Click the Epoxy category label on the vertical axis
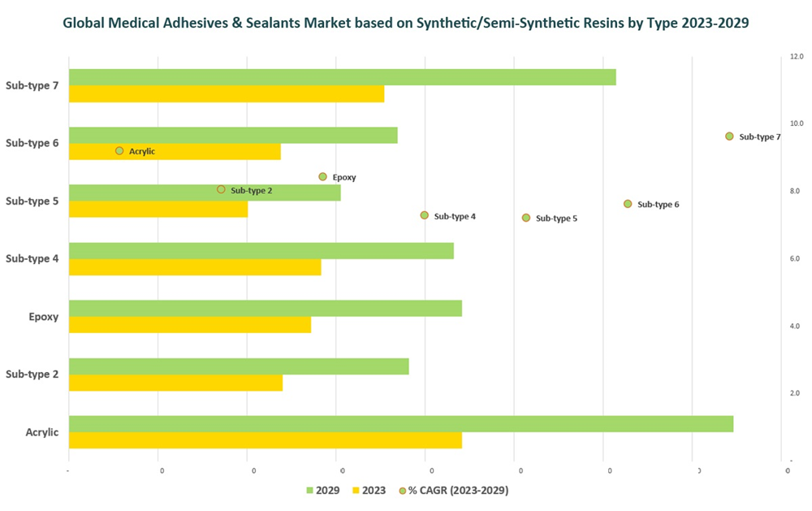The width and height of the screenshot is (812, 511). (x=43, y=317)
